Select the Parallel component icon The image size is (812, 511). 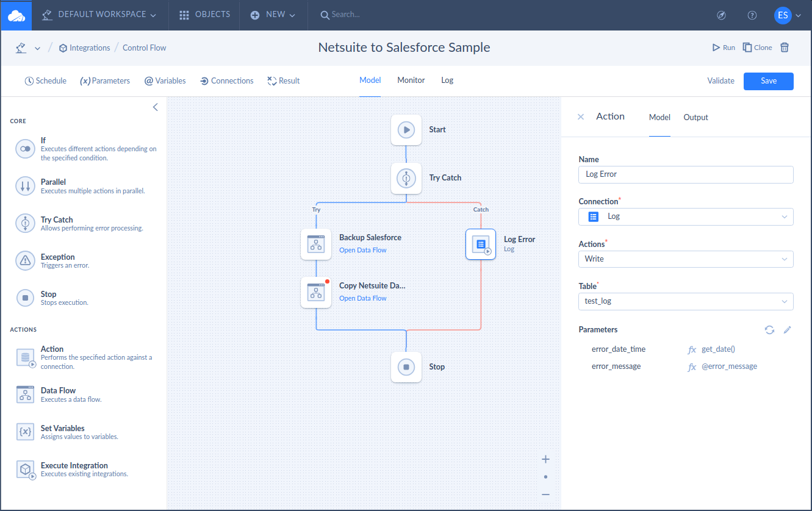point(25,186)
